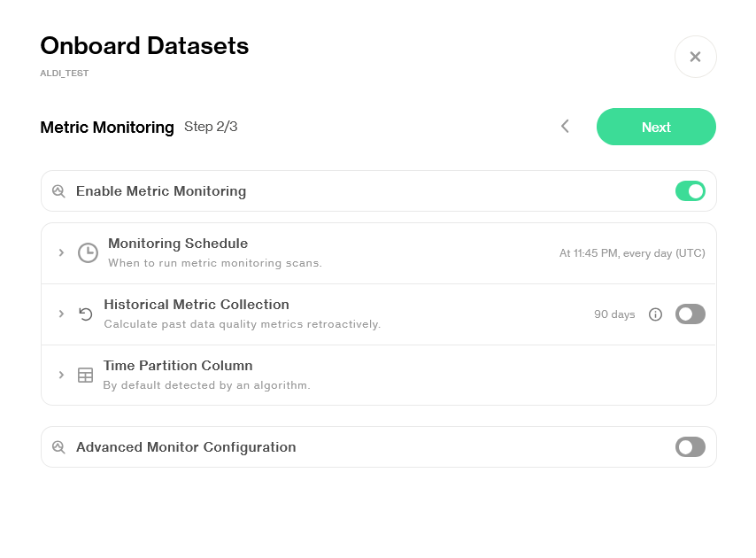Go back using the left arrow icon
This screenshot has height=558, width=756.
click(565, 127)
